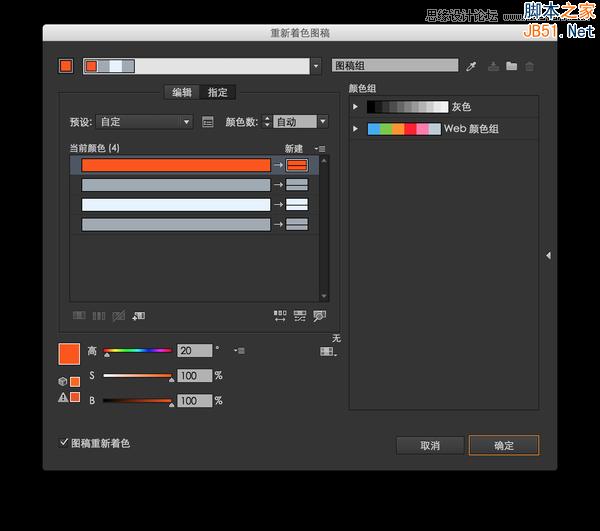Image resolution: width=600 pixels, height=531 pixels.
Task: Open the 预设 preset dropdown showing 自定
Action: tap(144, 122)
